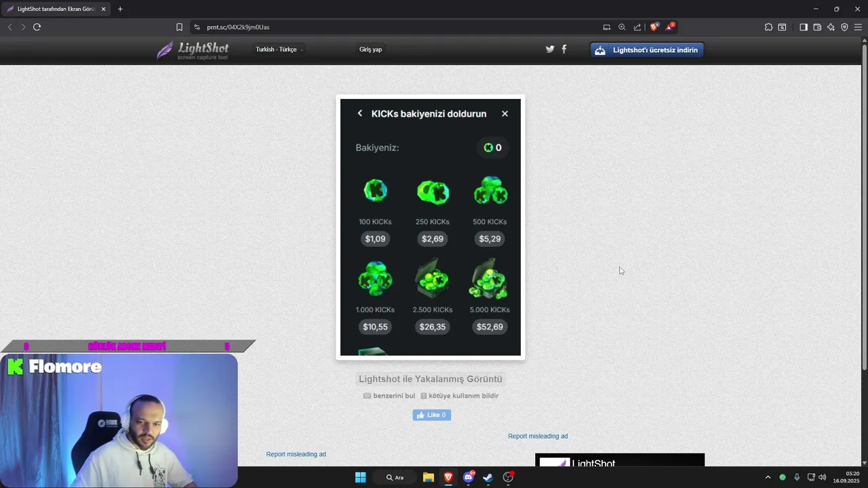Select the 100 KICKs coin icon

(x=375, y=190)
